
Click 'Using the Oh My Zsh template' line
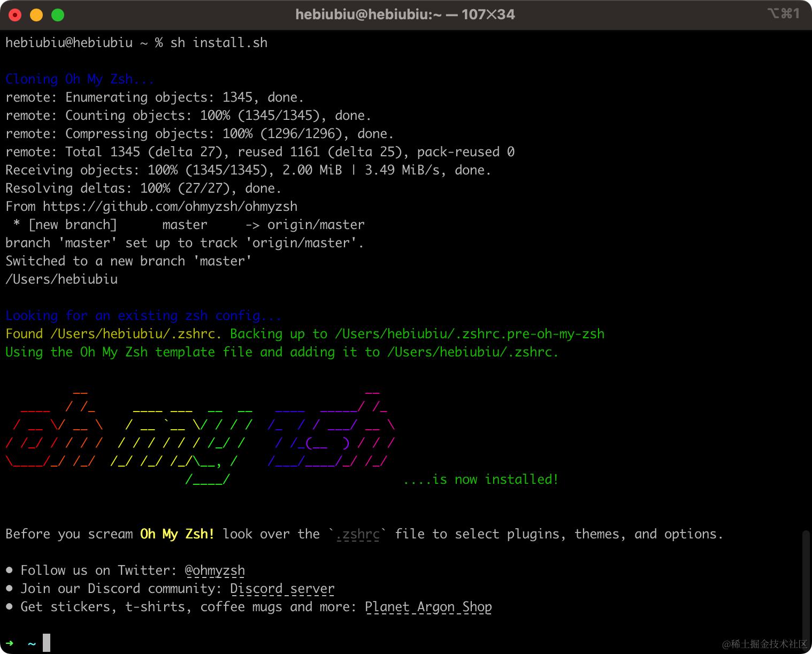pyautogui.click(x=282, y=352)
